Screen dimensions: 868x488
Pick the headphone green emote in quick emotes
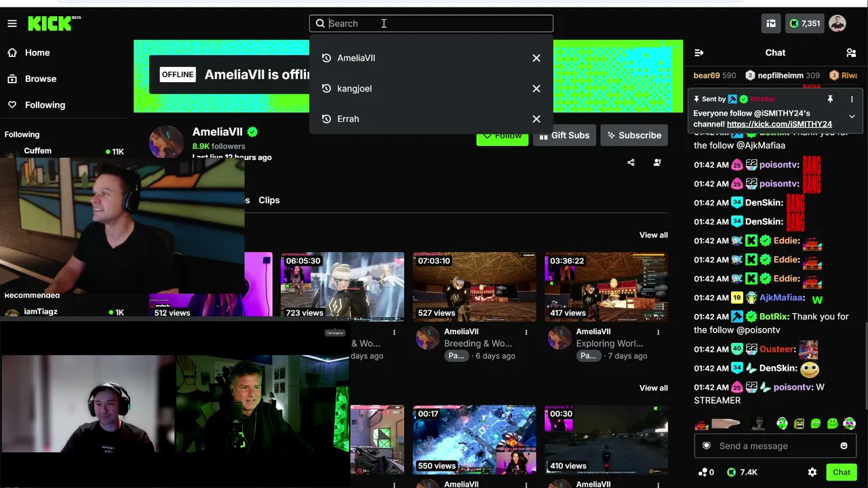click(x=782, y=424)
